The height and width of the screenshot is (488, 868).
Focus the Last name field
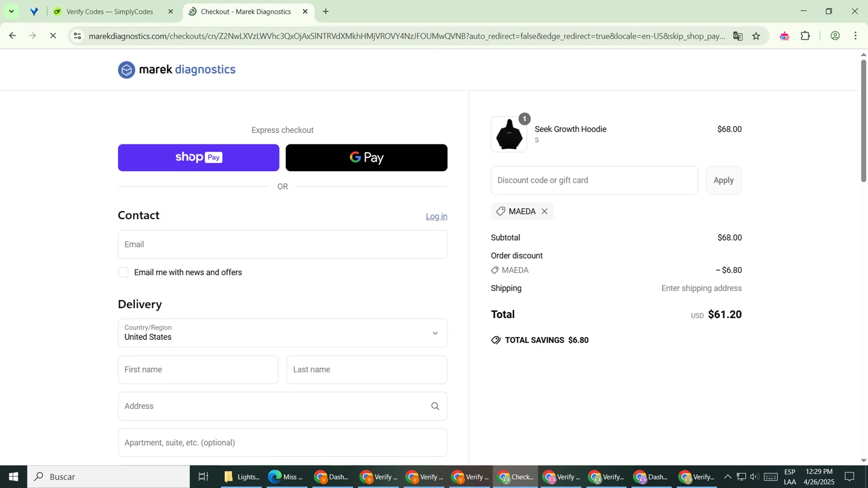(367, 369)
